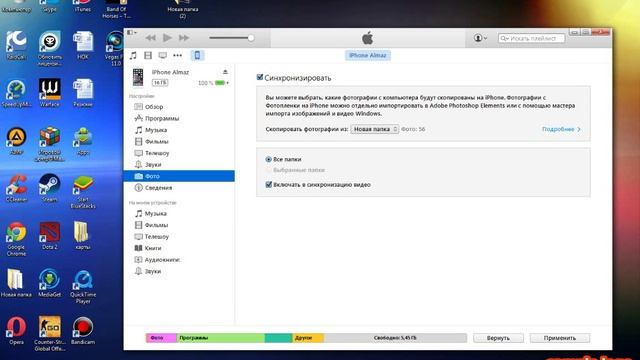Select the Выбранные папки radio button
640x360 pixels.
click(x=268, y=170)
